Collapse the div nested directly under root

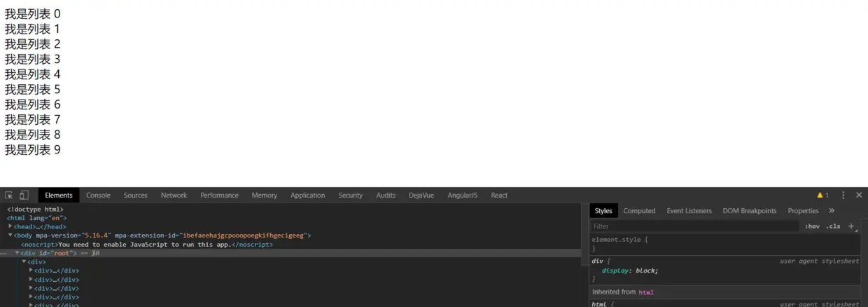pyautogui.click(x=24, y=261)
